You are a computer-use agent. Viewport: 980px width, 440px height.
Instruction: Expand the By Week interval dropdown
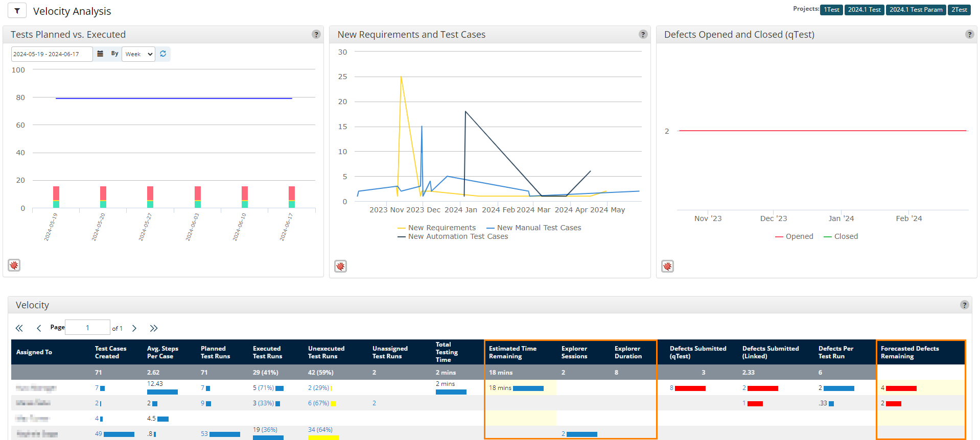(x=138, y=54)
